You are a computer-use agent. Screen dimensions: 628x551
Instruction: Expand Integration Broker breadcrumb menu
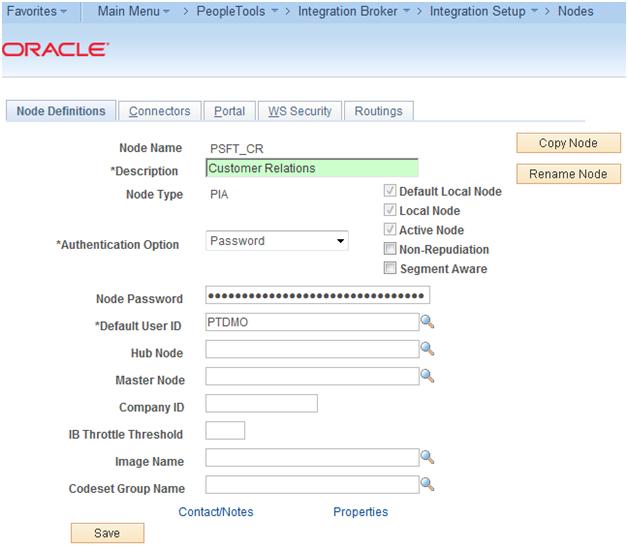coord(354,11)
